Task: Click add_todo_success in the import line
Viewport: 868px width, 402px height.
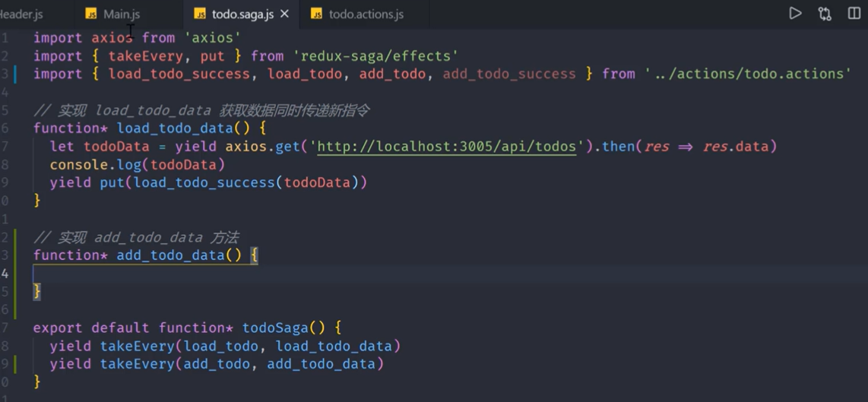Action: 509,74
